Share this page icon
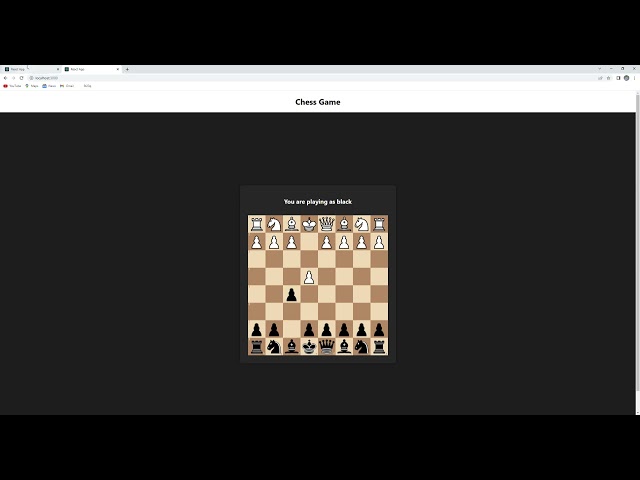This screenshot has height=480, width=640. pos(600,78)
